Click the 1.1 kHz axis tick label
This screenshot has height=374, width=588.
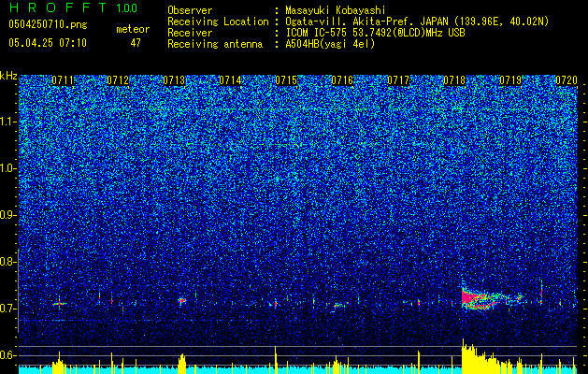(7, 122)
